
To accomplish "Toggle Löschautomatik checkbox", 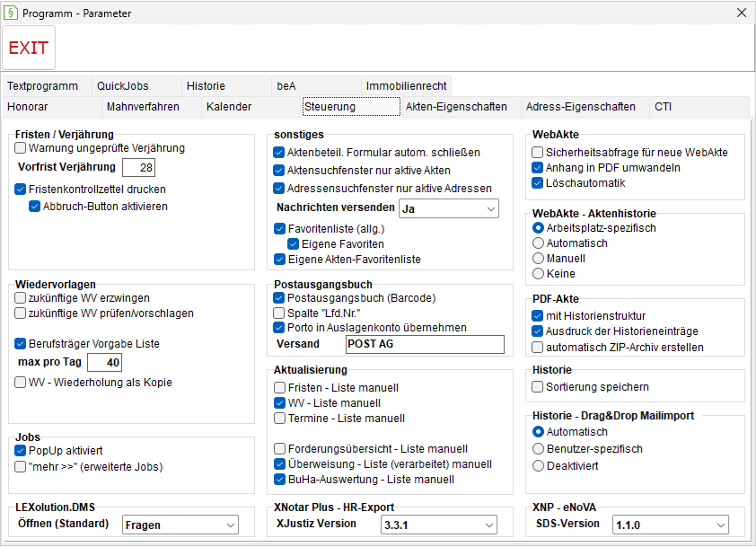I will coord(537,183).
